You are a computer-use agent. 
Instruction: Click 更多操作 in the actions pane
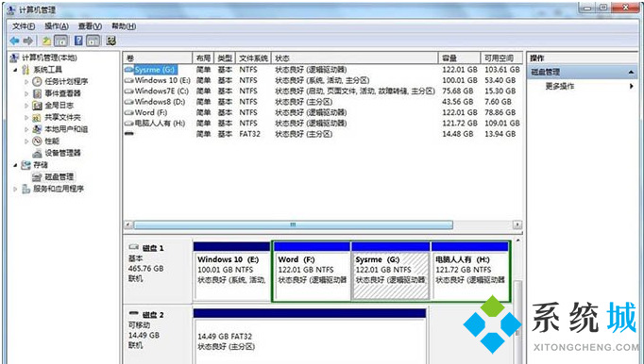tap(560, 86)
